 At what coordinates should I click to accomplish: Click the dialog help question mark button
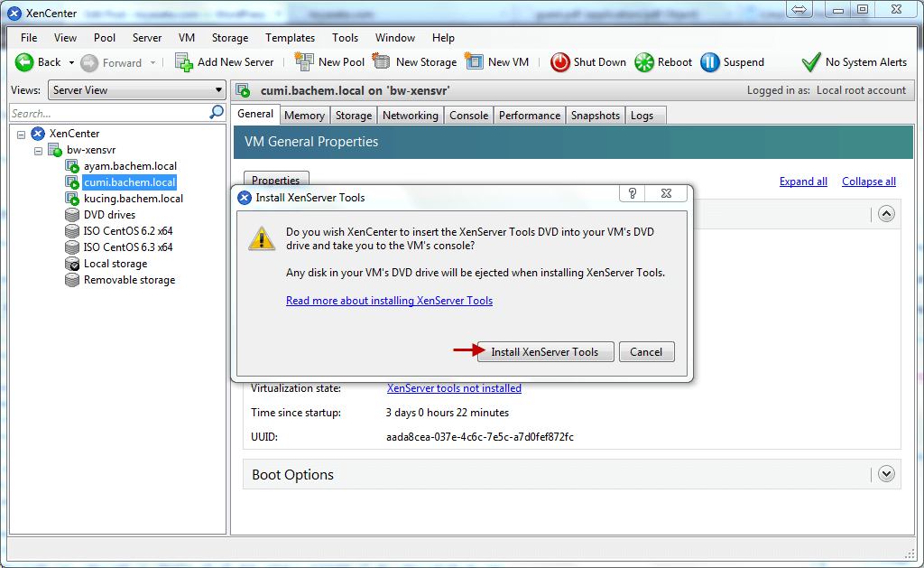coord(633,193)
